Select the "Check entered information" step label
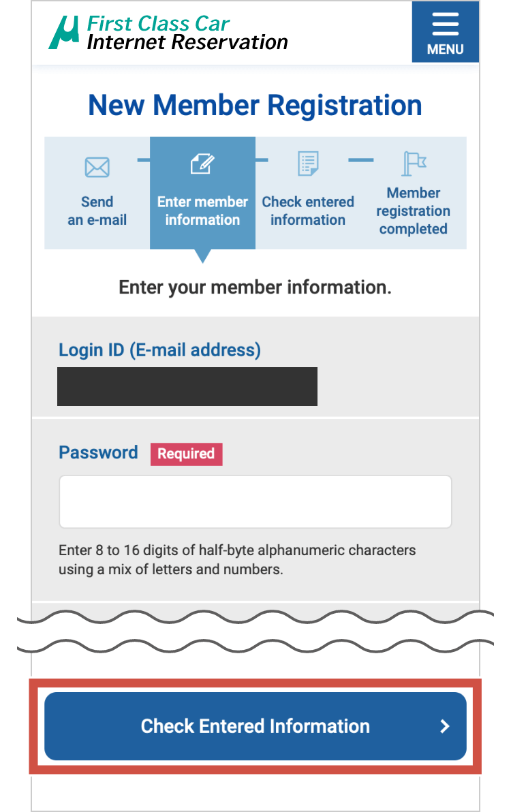 [x=308, y=210]
